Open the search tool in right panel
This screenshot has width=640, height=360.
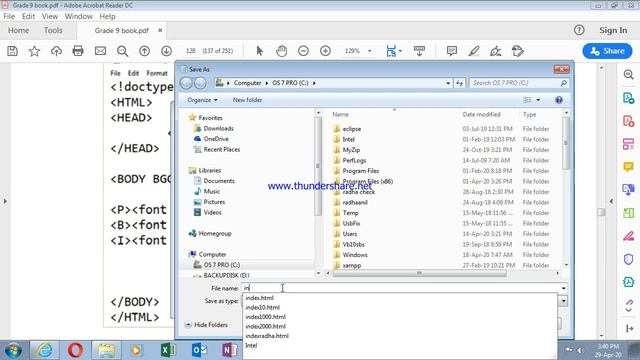[629, 75]
